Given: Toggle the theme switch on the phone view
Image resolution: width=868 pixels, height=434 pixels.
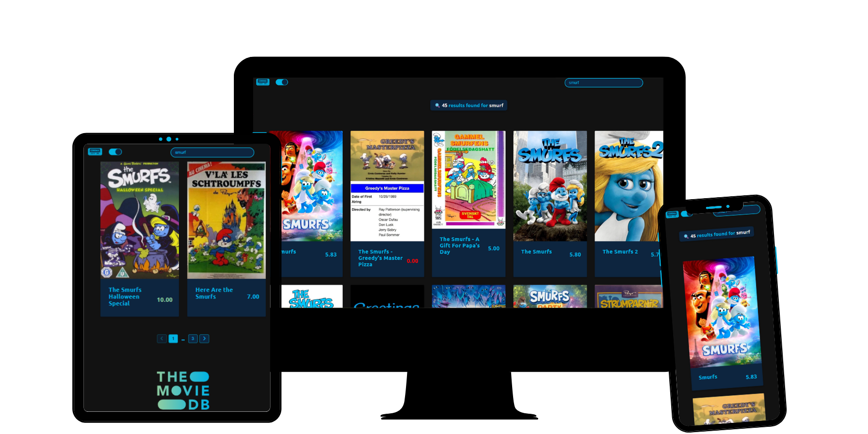Looking at the screenshot, I should (686, 214).
